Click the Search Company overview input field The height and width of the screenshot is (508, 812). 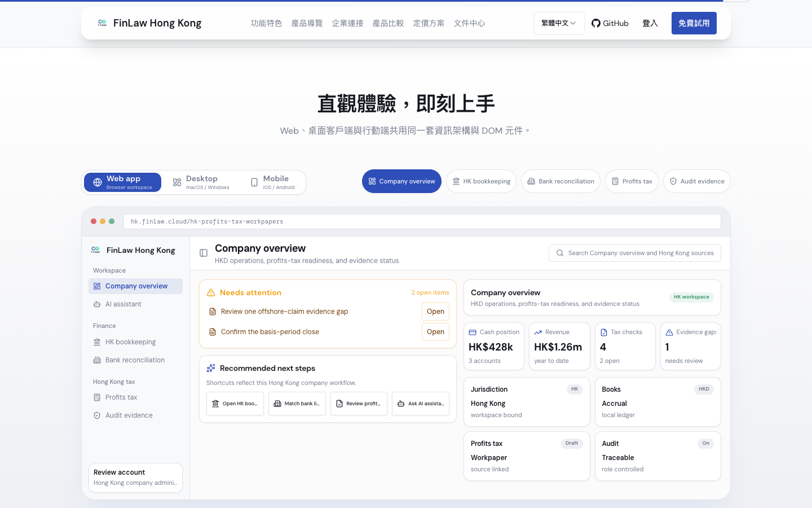point(635,253)
